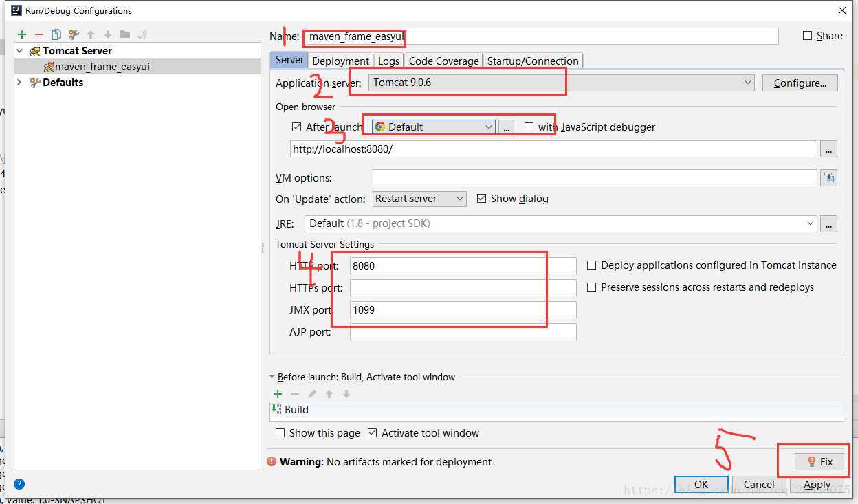Click AJP port input field

pyautogui.click(x=463, y=331)
